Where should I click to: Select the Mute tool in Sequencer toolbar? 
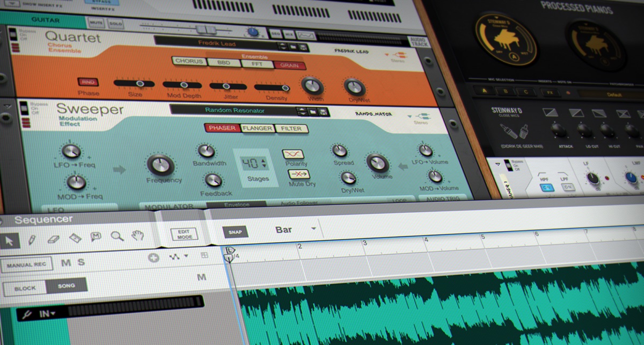pos(96,236)
